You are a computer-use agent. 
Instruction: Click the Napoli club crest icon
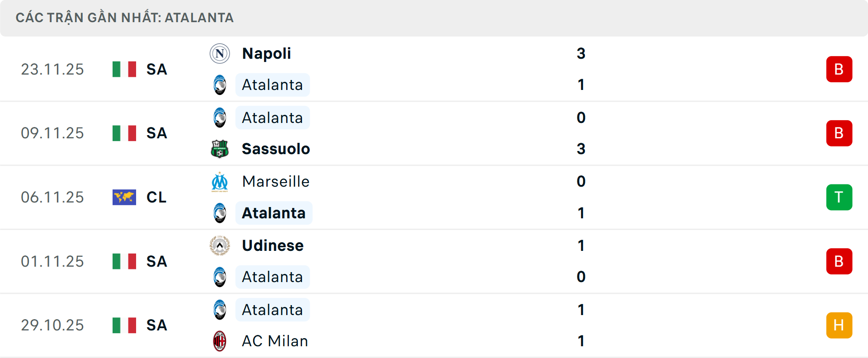click(x=220, y=53)
